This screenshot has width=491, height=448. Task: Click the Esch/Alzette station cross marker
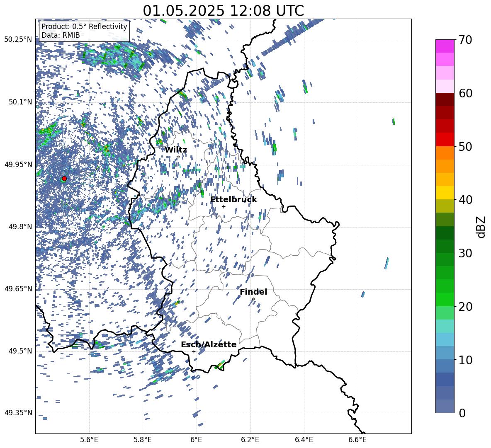[194, 351]
